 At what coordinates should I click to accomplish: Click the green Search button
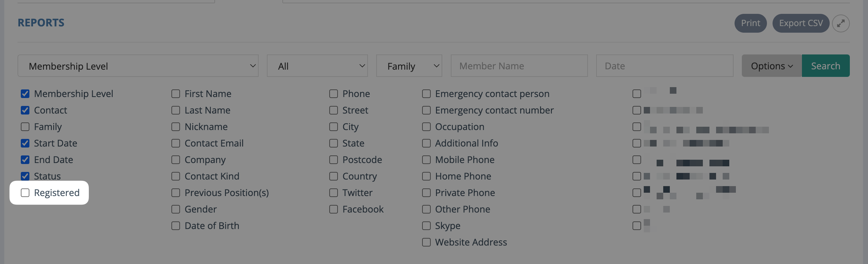[825, 66]
